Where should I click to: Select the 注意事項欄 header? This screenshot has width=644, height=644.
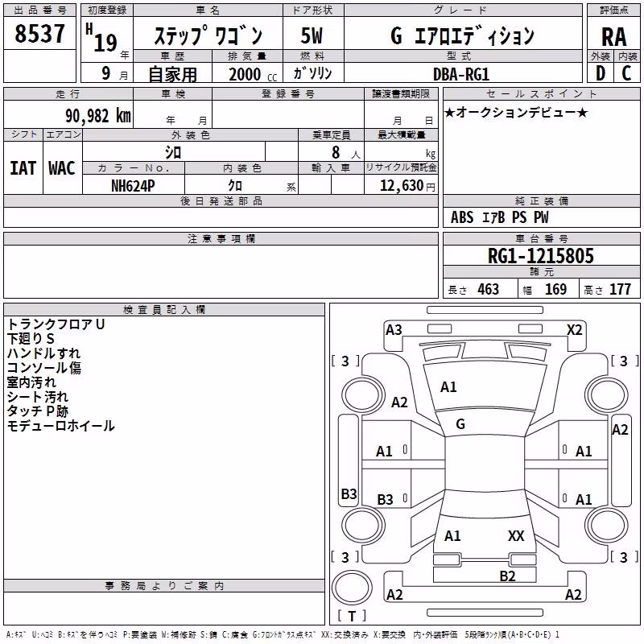click(221, 238)
